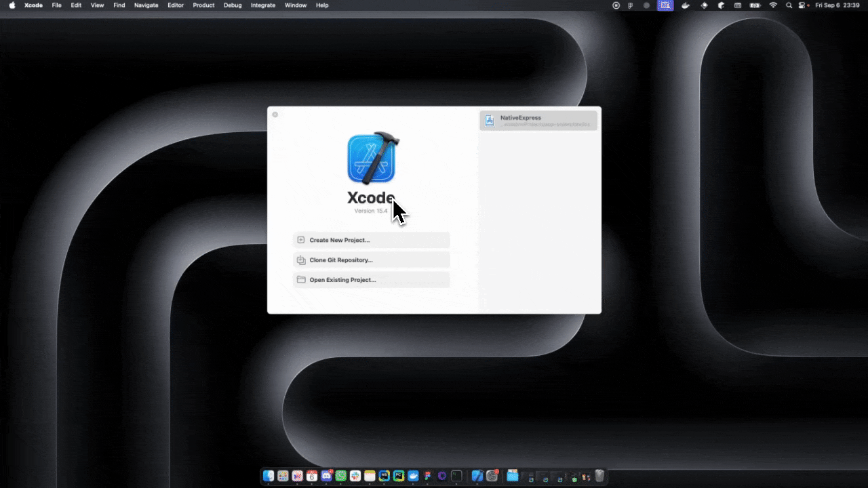The height and width of the screenshot is (488, 868).
Task: Click the Xcode icon in the Dock
Action: [x=477, y=476]
